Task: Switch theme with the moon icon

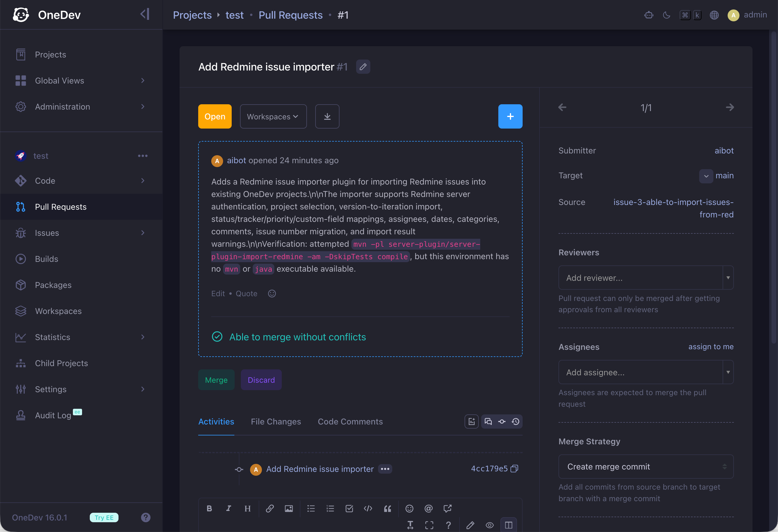Action: (x=667, y=15)
